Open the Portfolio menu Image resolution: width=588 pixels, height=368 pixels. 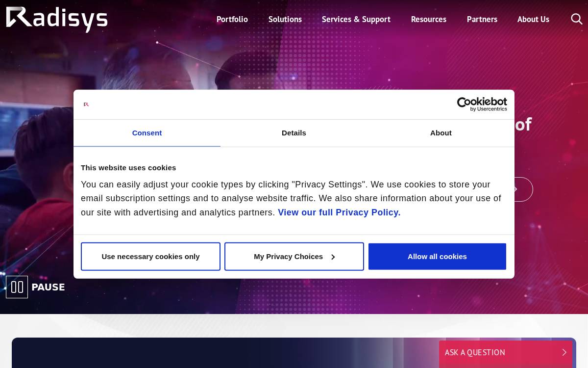pyautogui.click(x=232, y=19)
